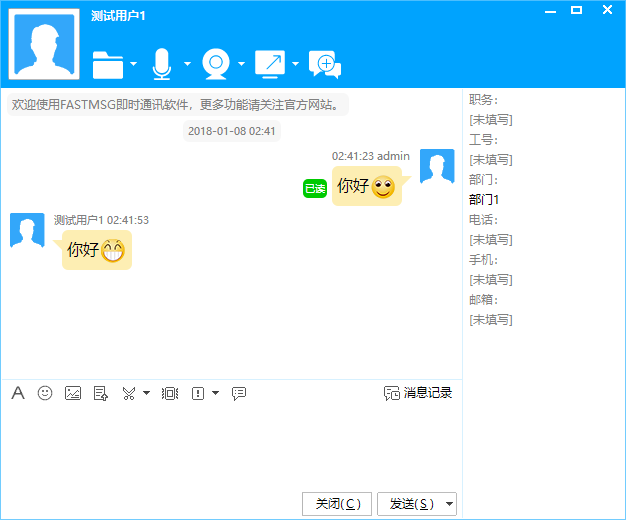Click 测试用户1 avatar beside received message
This screenshot has height=520, width=626.
pos(27,230)
